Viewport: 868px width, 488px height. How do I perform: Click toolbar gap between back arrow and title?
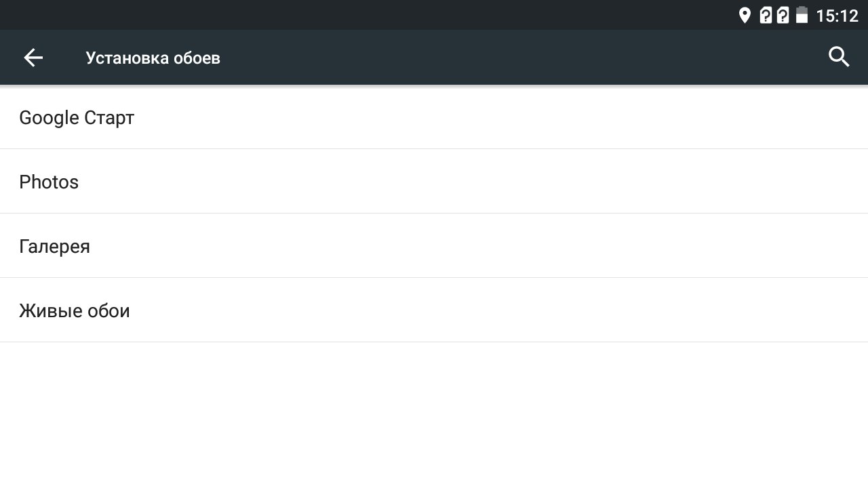(66, 58)
